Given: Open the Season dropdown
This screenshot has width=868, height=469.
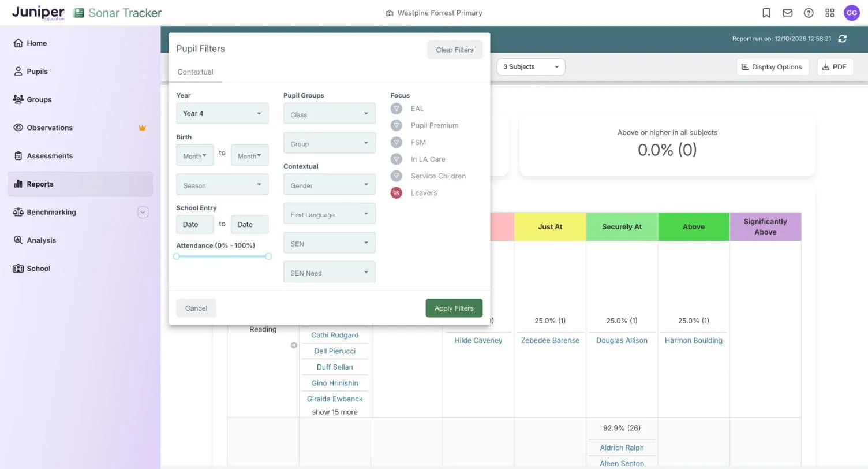Looking at the screenshot, I should pyautogui.click(x=222, y=185).
